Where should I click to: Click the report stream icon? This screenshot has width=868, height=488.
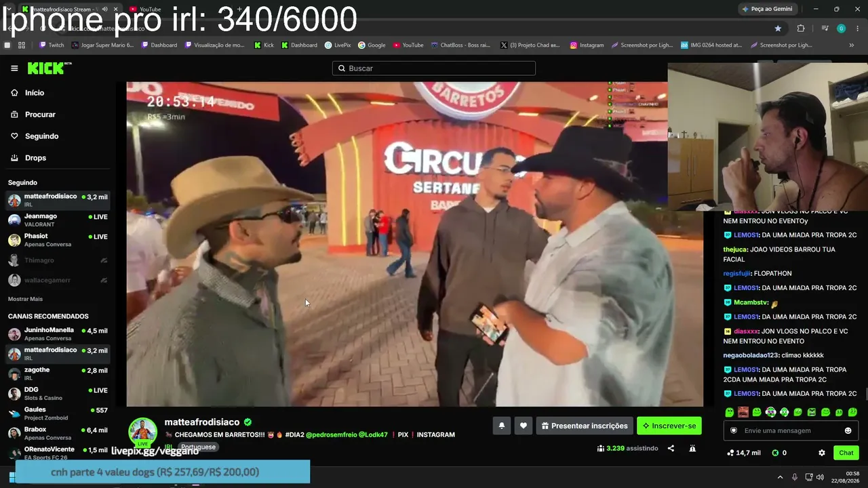tap(692, 448)
